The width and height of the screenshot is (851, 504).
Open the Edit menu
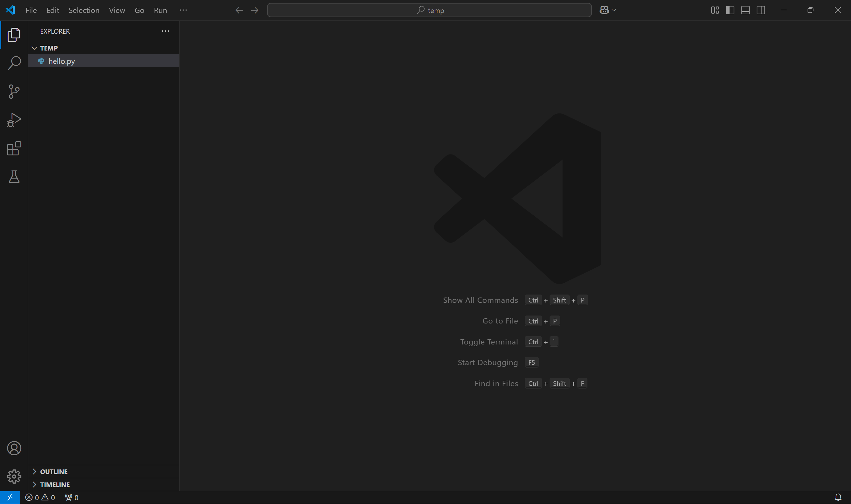[x=53, y=10]
